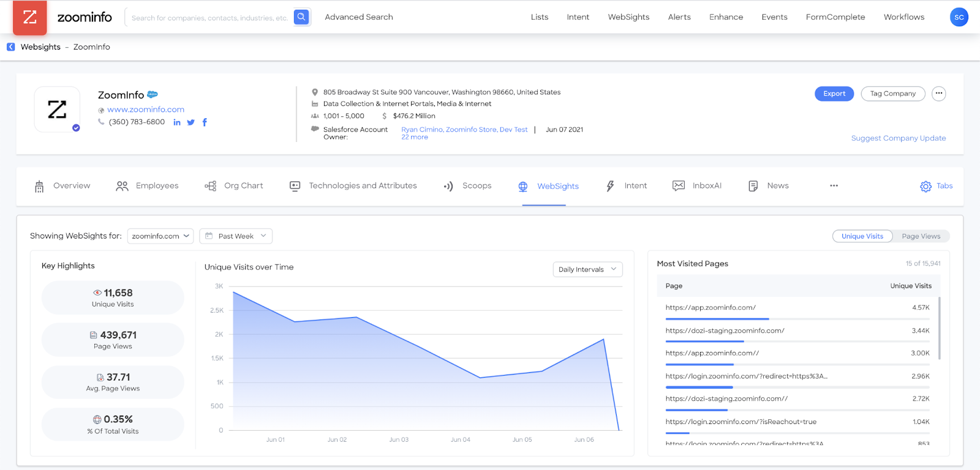Expand the zoominfo.com domain dropdown
The width and height of the screenshot is (980, 470).
coord(160,236)
